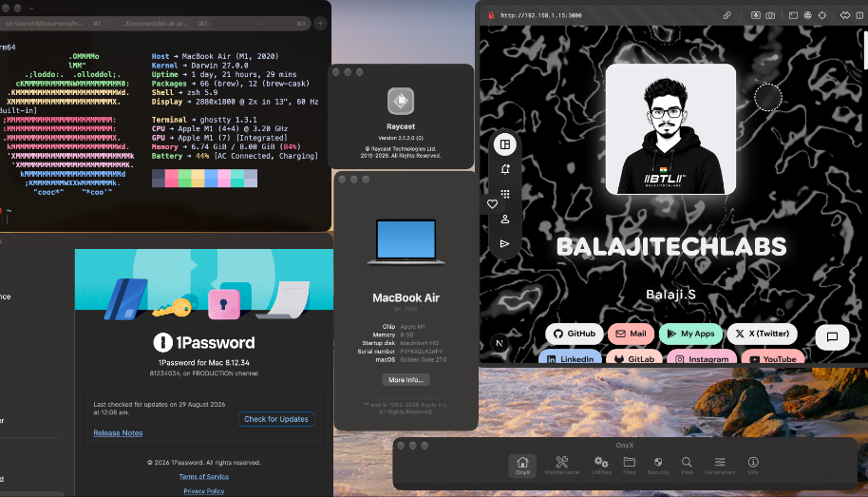Click the 'ghostty 1.3.1' terminal value
The height and width of the screenshot is (497, 868).
[228, 120]
